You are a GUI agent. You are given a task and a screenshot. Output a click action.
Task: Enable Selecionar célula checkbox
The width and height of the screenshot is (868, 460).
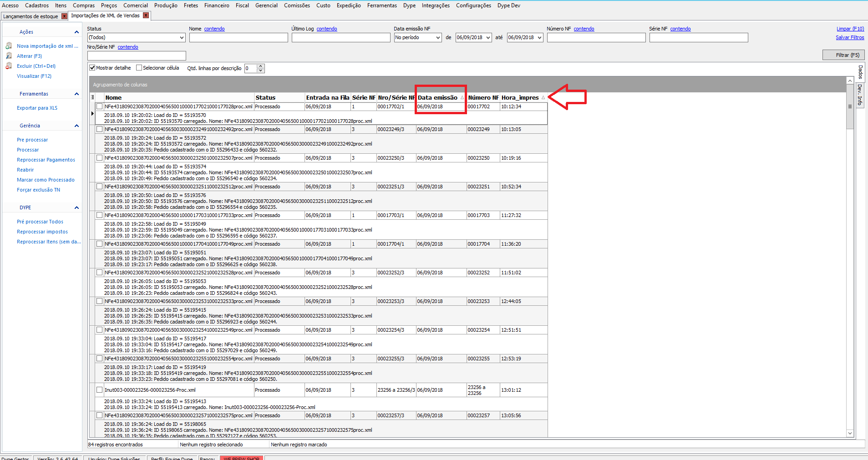(x=139, y=68)
